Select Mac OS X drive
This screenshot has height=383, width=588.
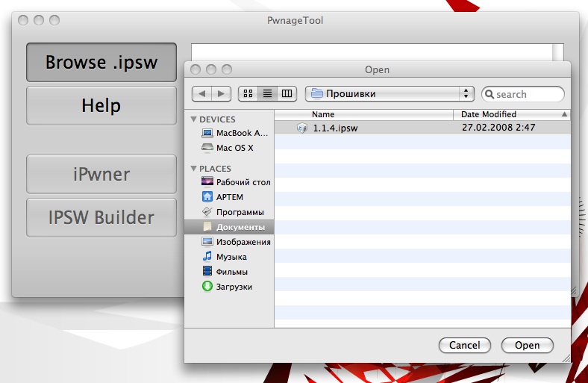(229, 148)
